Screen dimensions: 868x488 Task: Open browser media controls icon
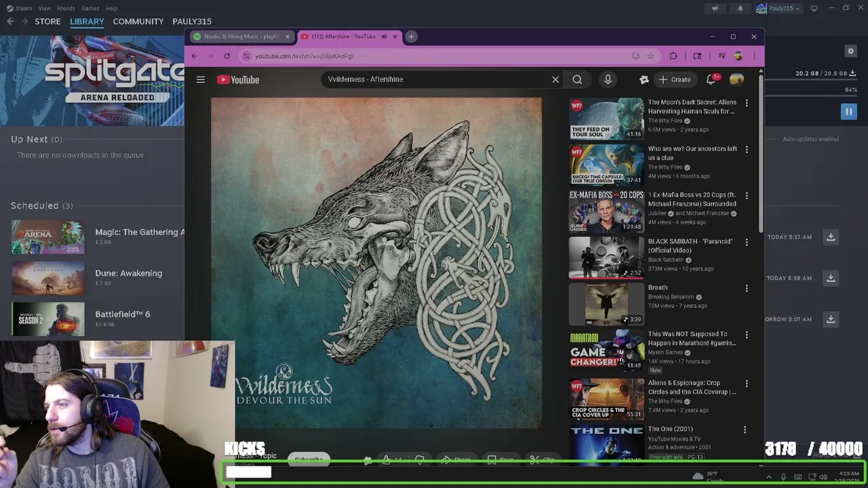[722, 56]
